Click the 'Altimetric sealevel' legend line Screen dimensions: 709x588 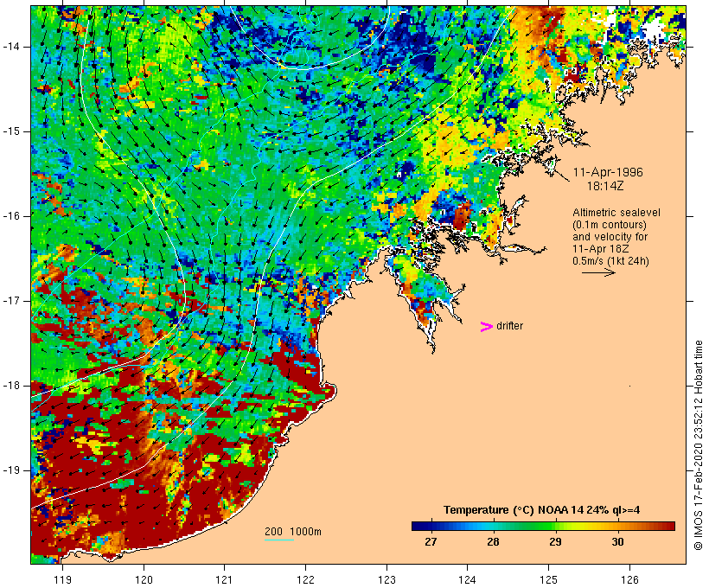click(x=616, y=213)
